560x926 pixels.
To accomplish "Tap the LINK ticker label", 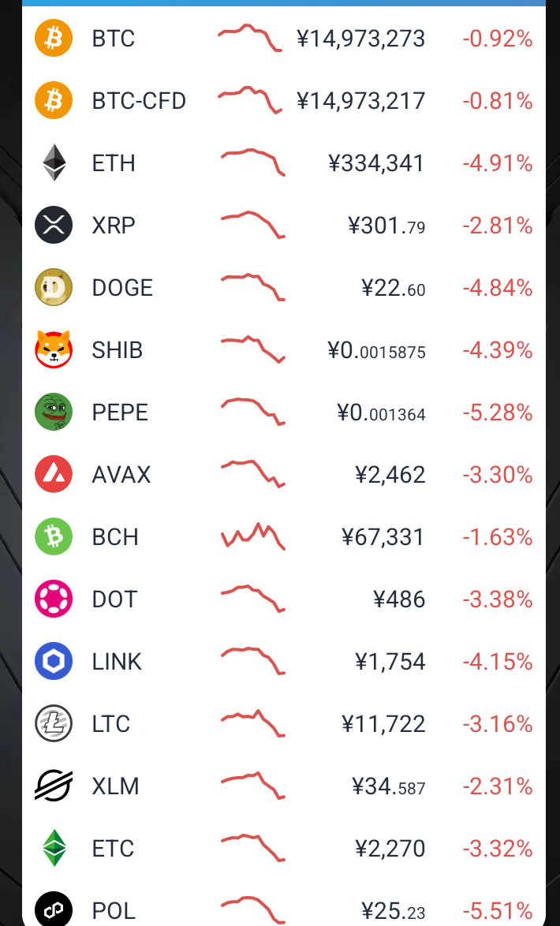I will click(x=117, y=662).
